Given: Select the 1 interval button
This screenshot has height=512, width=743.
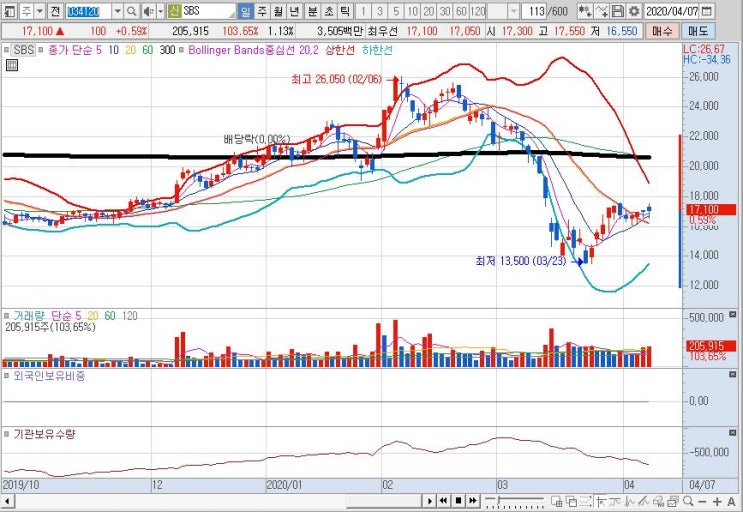Looking at the screenshot, I should [x=363, y=10].
